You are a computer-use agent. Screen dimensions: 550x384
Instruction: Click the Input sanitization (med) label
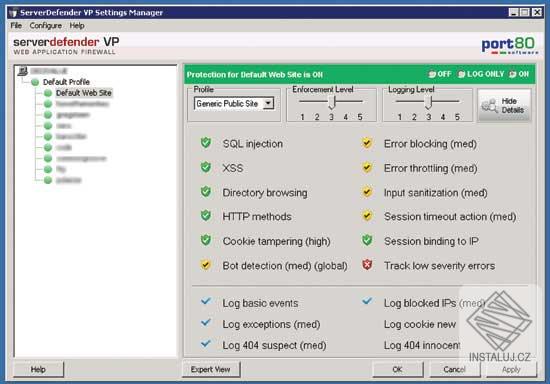(x=435, y=193)
